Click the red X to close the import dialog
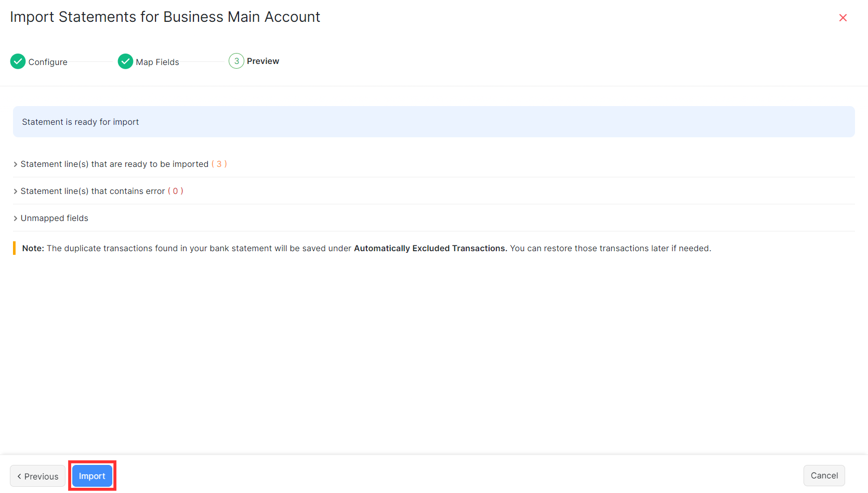This screenshot has width=868, height=493. [843, 17]
